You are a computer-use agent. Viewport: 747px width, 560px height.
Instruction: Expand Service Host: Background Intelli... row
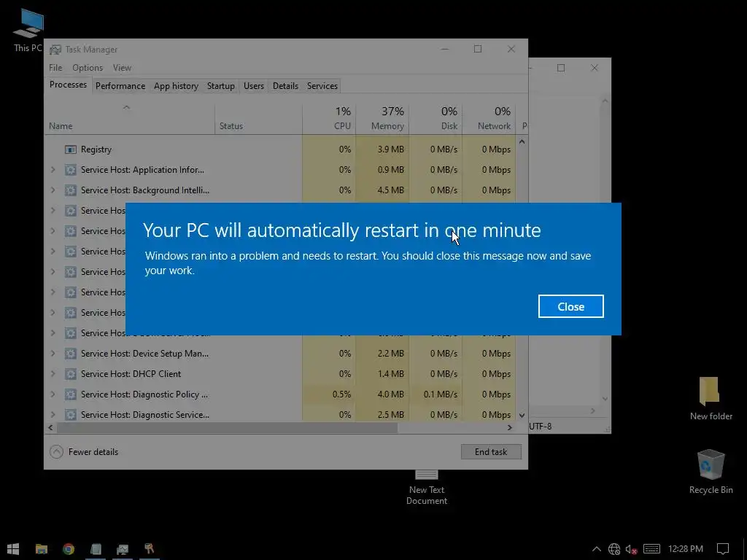(x=53, y=190)
